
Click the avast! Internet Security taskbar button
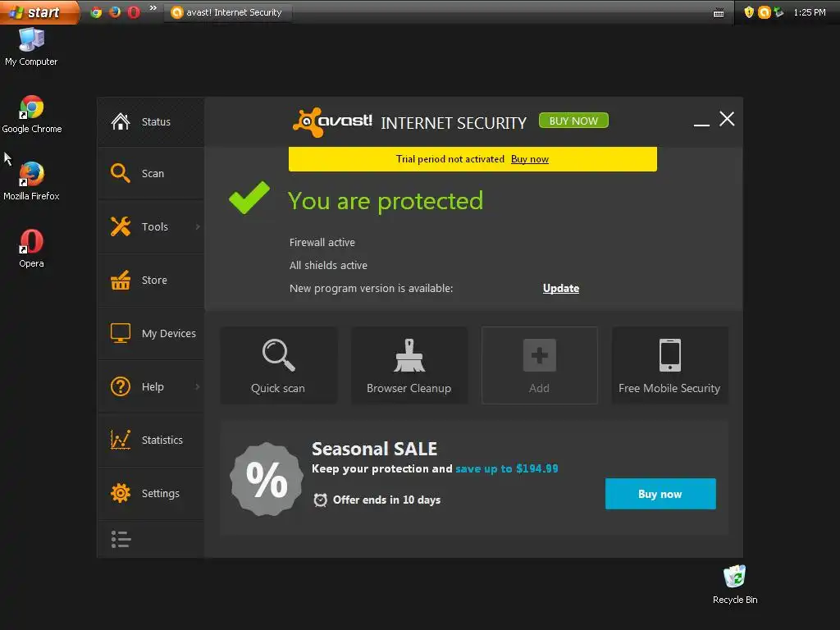tap(228, 12)
